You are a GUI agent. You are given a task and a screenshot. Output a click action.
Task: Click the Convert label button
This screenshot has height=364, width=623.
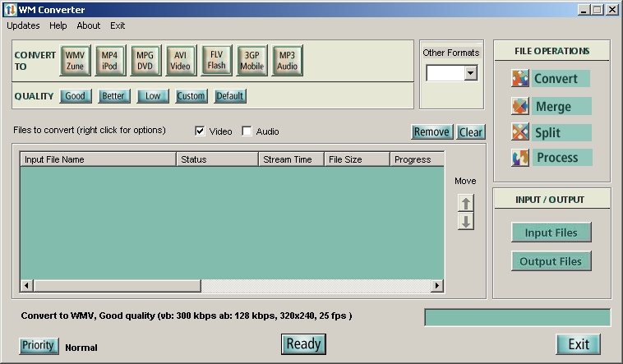coord(561,78)
